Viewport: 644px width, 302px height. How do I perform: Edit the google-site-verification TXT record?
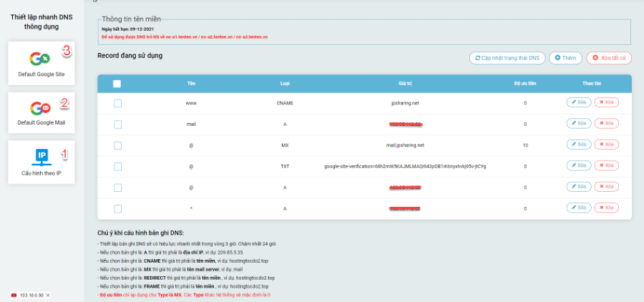point(579,165)
